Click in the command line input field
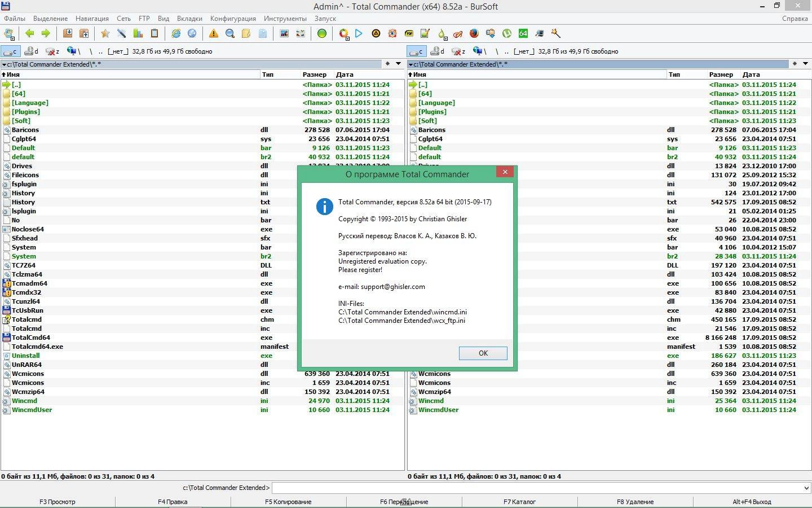812x508 pixels. click(536, 488)
